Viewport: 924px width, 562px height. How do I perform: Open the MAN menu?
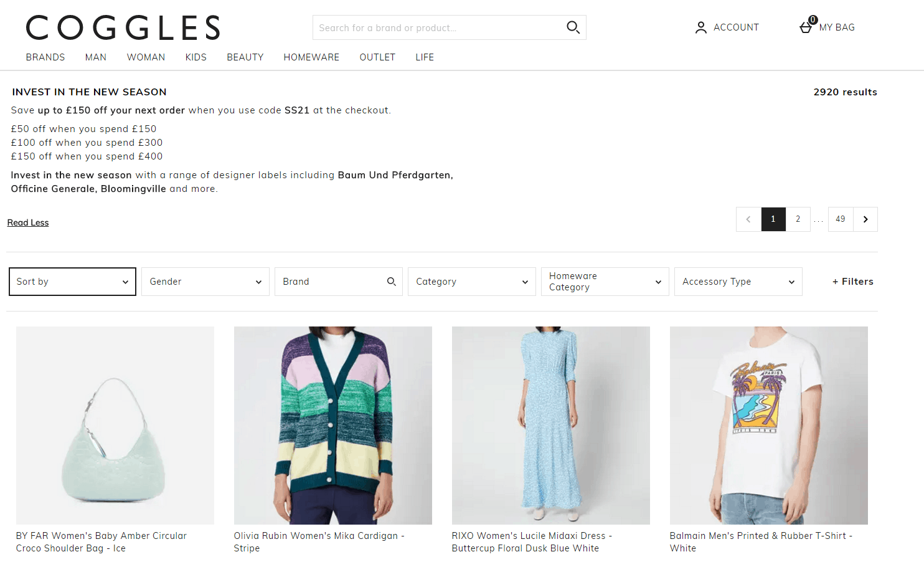[x=96, y=57]
